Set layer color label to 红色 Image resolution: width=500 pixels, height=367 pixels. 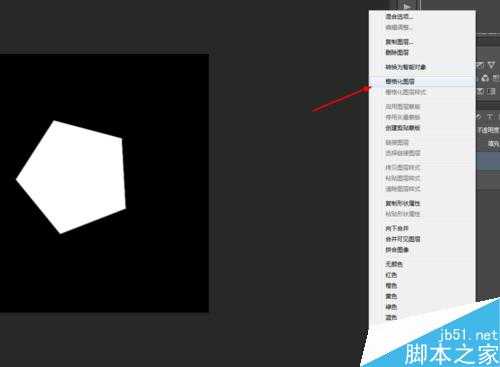[391, 275]
